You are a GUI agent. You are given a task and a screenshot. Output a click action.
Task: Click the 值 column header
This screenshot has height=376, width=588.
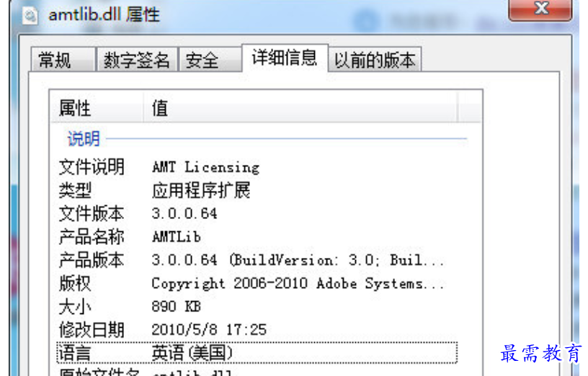click(300, 108)
